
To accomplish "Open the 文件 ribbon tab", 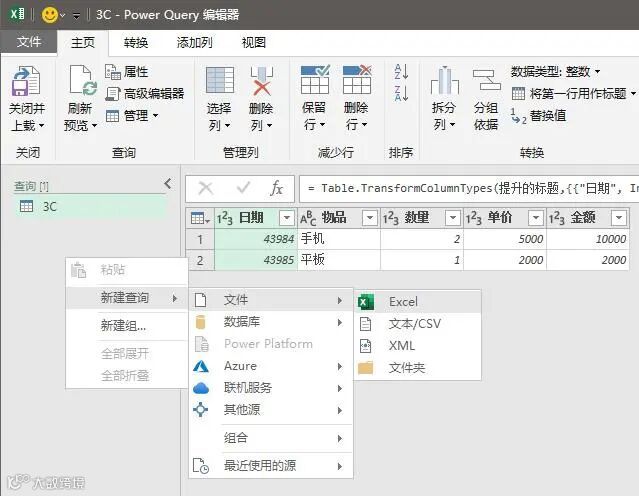I will [x=29, y=42].
